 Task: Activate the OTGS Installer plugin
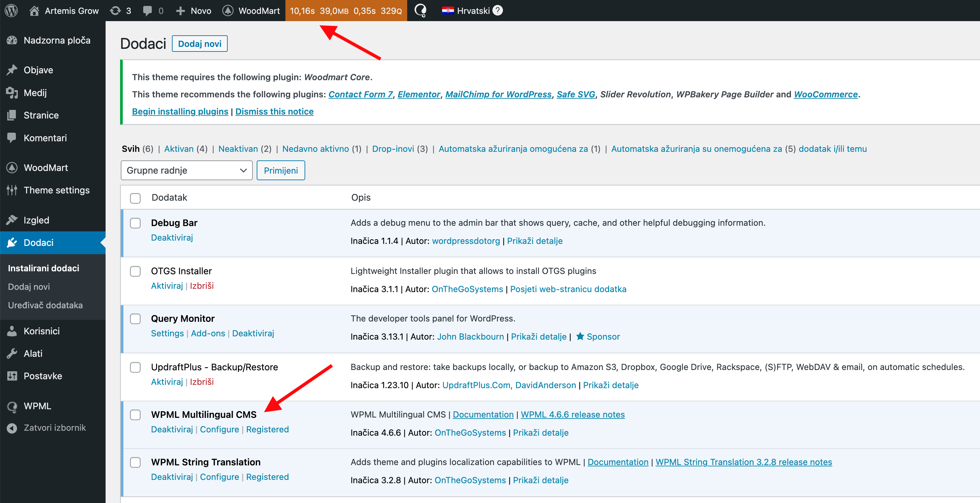tap(167, 286)
